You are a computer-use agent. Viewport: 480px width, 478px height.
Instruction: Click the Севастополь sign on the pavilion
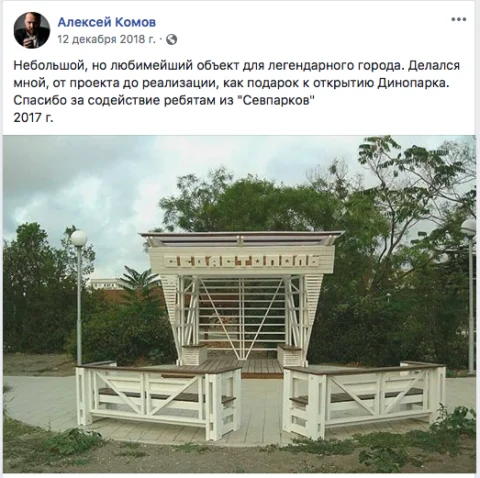click(242, 262)
